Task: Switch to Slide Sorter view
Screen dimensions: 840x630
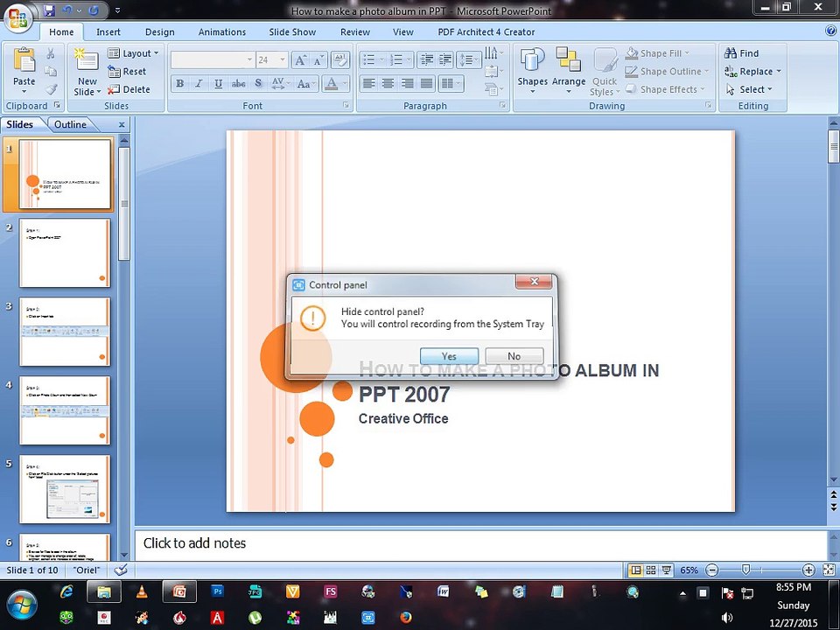Action: pos(651,570)
